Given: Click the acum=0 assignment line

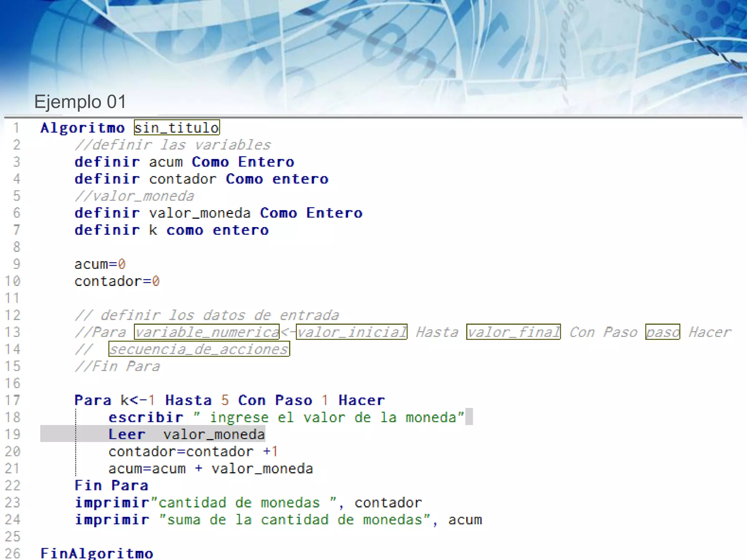Looking at the screenshot, I should [x=100, y=264].
